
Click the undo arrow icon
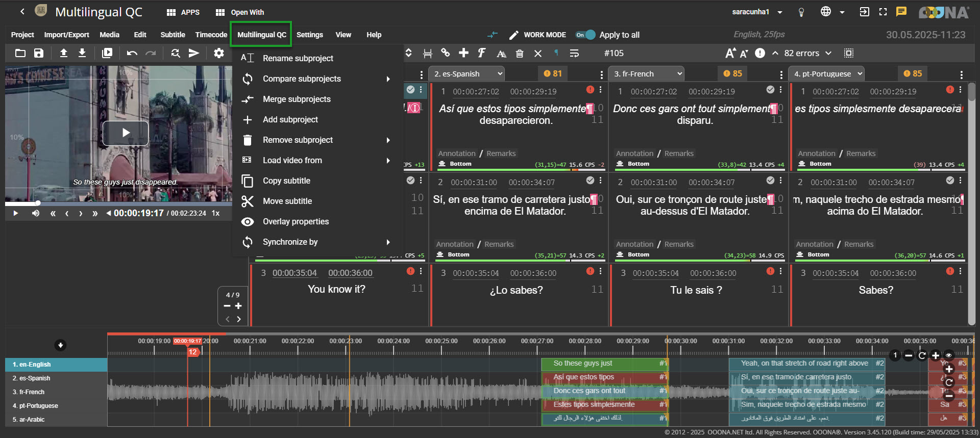pyautogui.click(x=132, y=53)
